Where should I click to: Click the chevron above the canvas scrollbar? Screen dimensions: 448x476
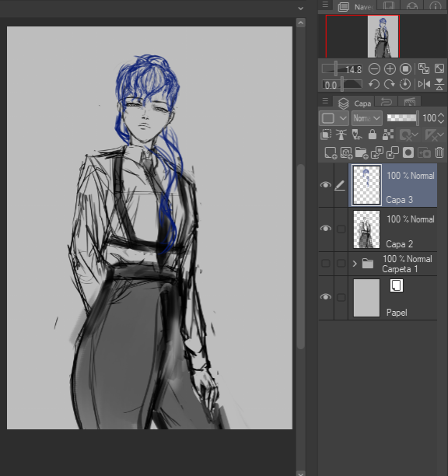[300, 9]
